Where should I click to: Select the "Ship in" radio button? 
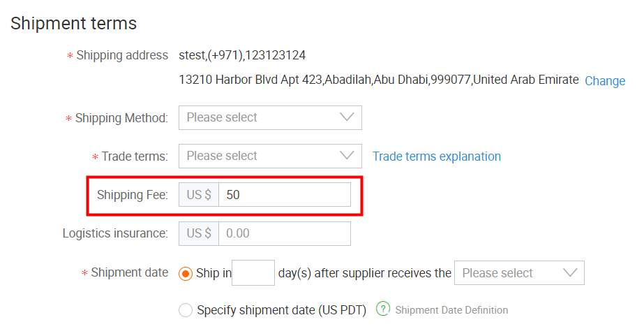(x=185, y=274)
